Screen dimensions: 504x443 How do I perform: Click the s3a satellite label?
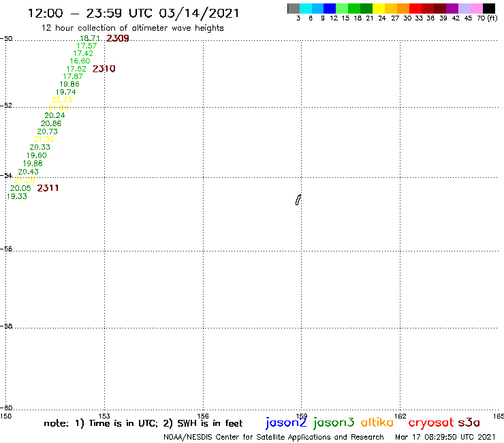(x=469, y=423)
